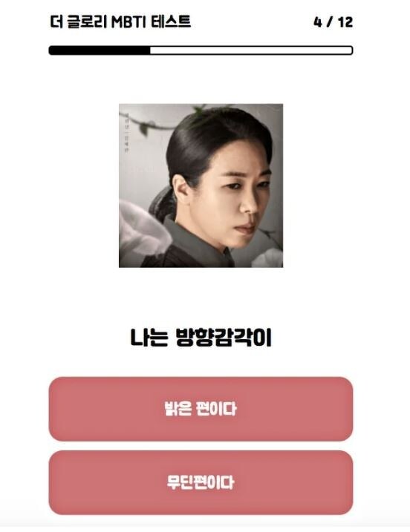Choose the 무딘편이다 answer

(201, 482)
